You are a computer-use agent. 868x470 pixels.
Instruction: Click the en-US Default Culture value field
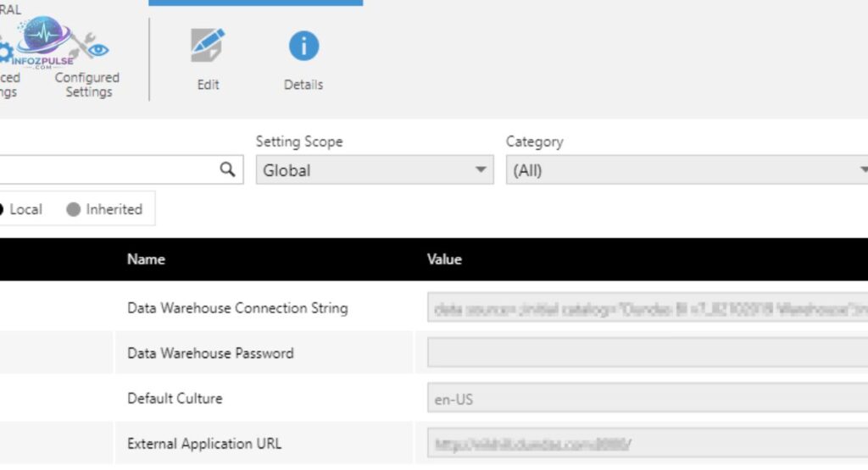(648, 398)
